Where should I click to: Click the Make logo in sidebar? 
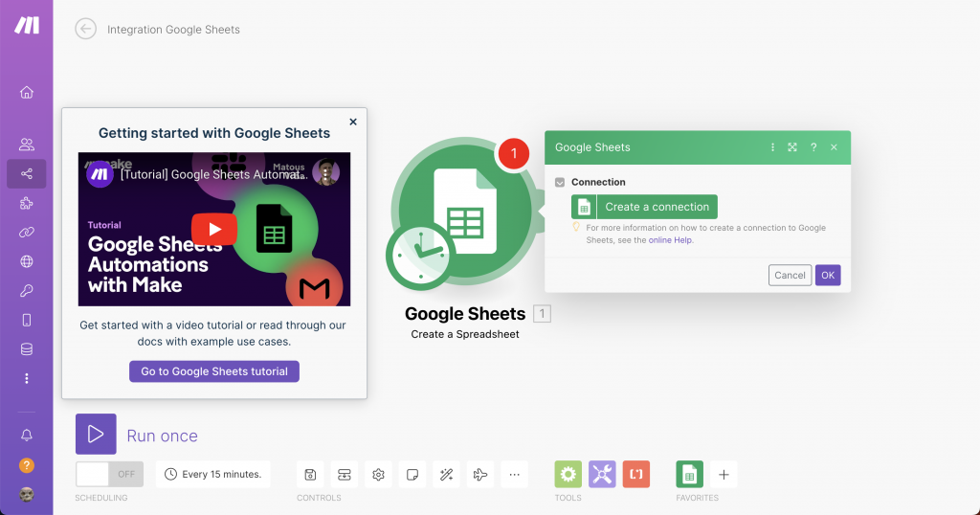point(27,25)
